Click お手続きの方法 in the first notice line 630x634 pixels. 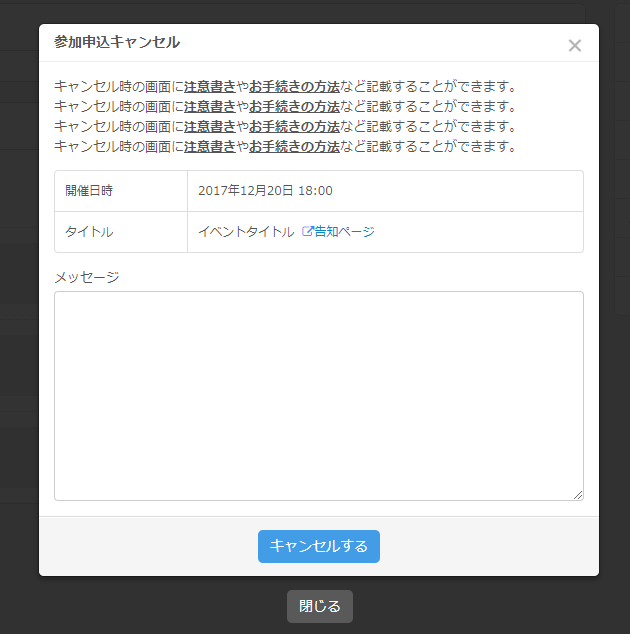(x=294, y=87)
